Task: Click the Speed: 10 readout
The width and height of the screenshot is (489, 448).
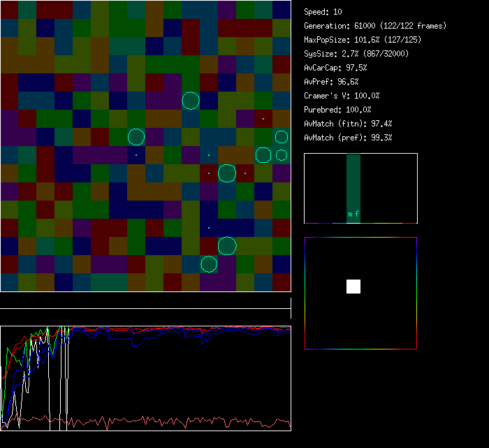Action: (323, 12)
